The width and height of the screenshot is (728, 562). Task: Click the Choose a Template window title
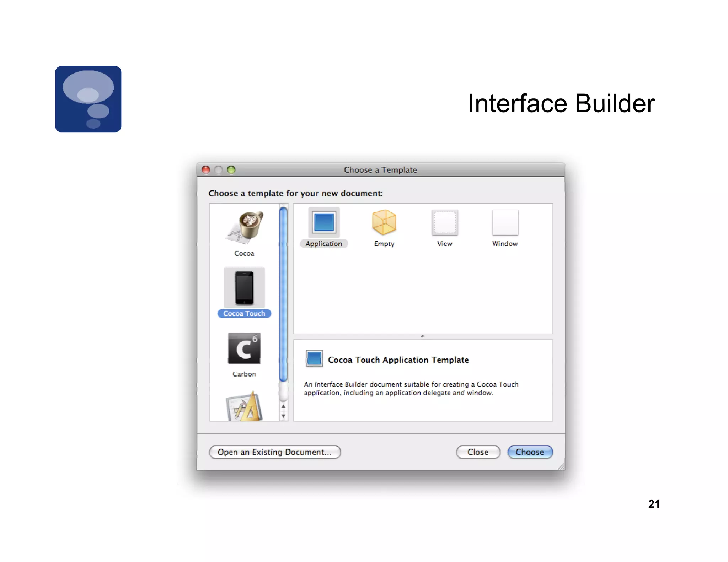(380, 170)
